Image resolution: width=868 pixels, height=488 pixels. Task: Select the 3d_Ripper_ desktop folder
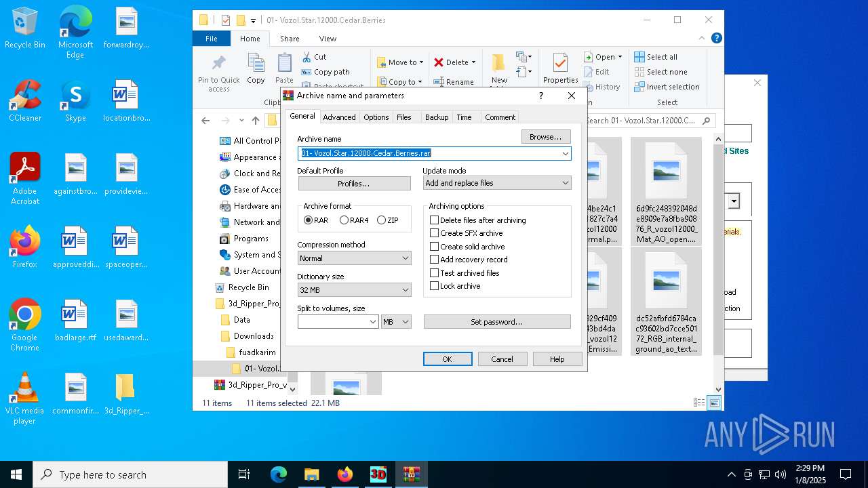point(126,394)
